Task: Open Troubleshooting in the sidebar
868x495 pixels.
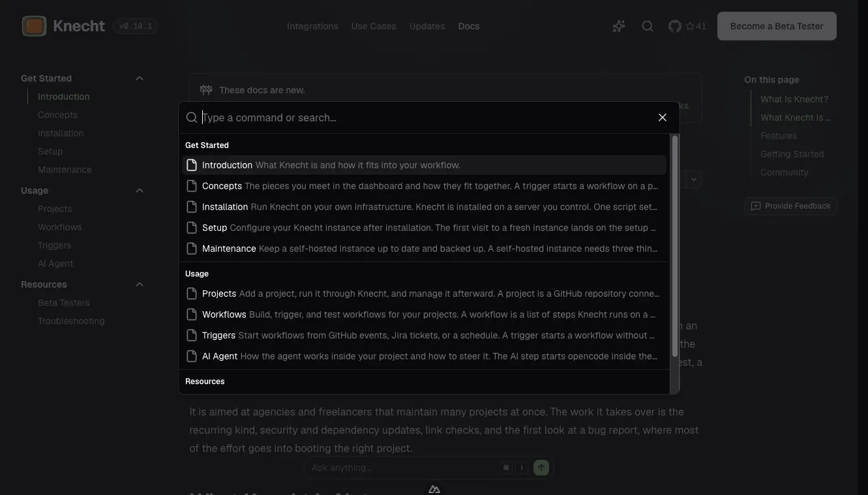Action: tap(71, 321)
